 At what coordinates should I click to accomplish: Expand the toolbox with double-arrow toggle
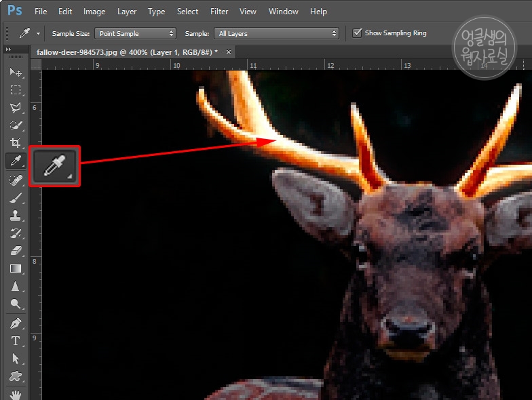point(8,49)
